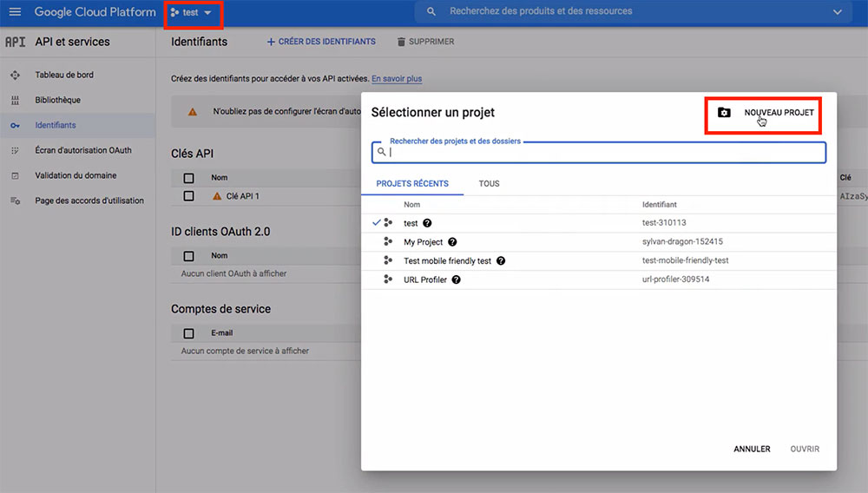The image size is (868, 493).
Task: Expand the top search bar chevron
Action: tap(838, 11)
